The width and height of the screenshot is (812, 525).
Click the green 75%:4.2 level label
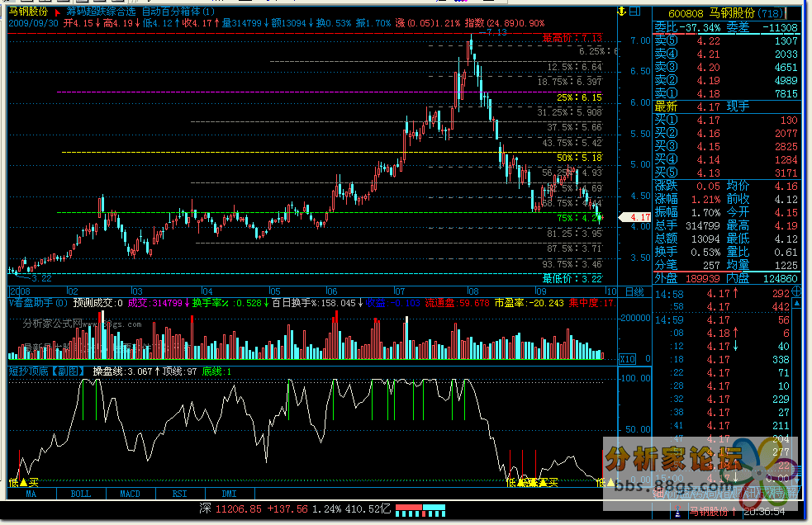(x=580, y=218)
